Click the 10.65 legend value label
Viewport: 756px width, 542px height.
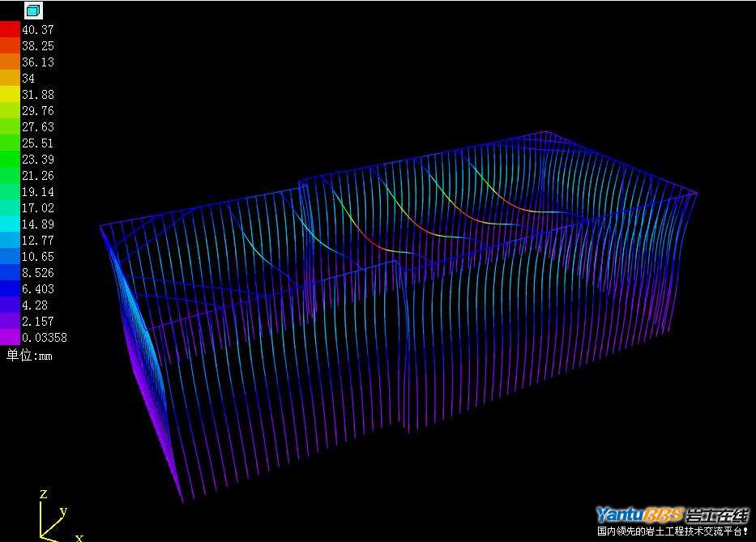coord(38,256)
